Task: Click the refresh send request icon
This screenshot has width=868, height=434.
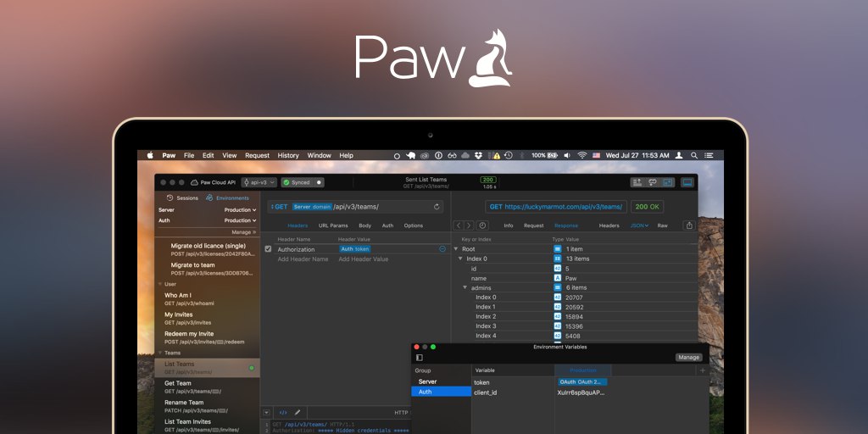Action: 437,207
